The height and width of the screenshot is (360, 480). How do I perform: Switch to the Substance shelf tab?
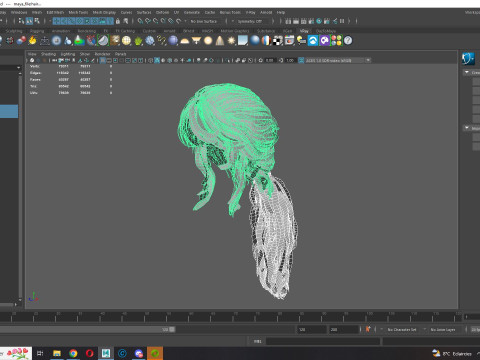266,31
